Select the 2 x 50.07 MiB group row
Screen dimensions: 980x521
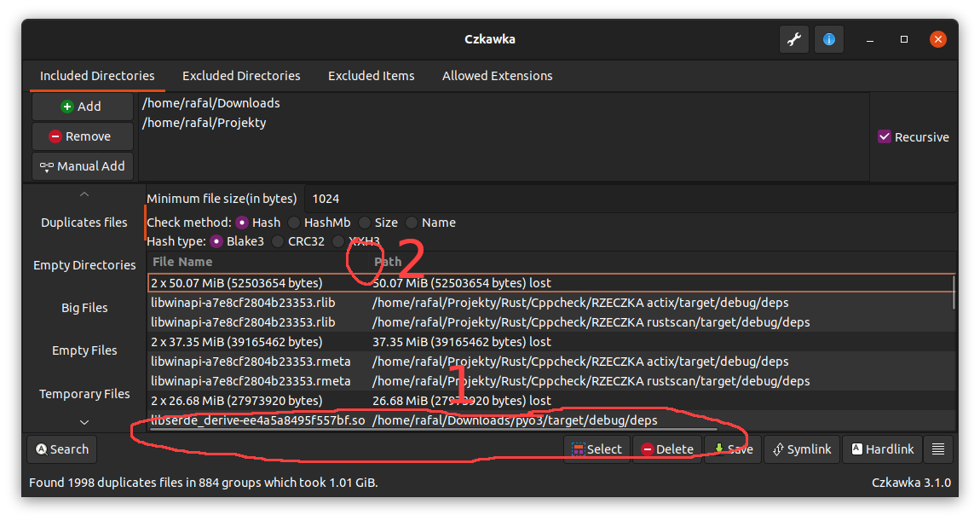(x=550, y=283)
